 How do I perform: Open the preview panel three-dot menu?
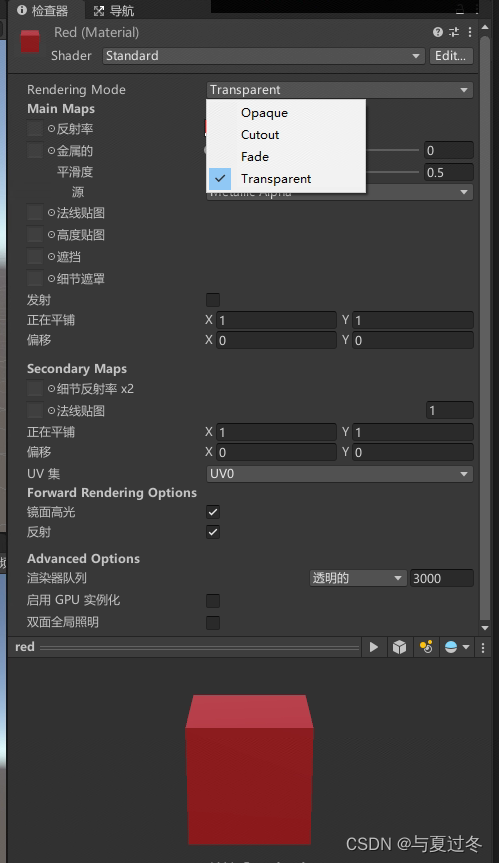[483, 648]
